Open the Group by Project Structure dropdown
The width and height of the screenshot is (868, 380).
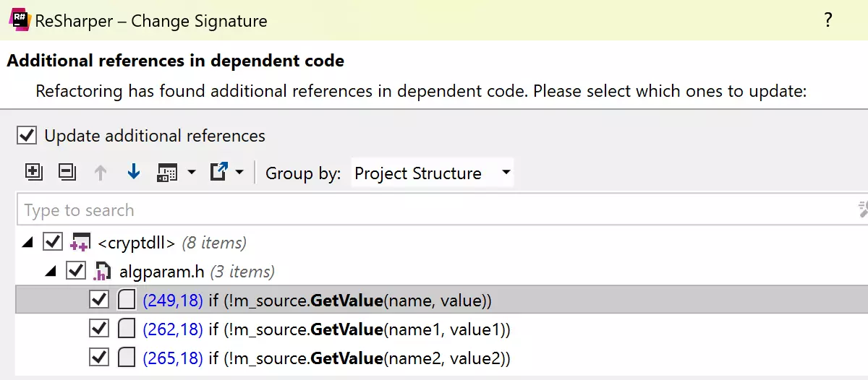[x=432, y=173]
